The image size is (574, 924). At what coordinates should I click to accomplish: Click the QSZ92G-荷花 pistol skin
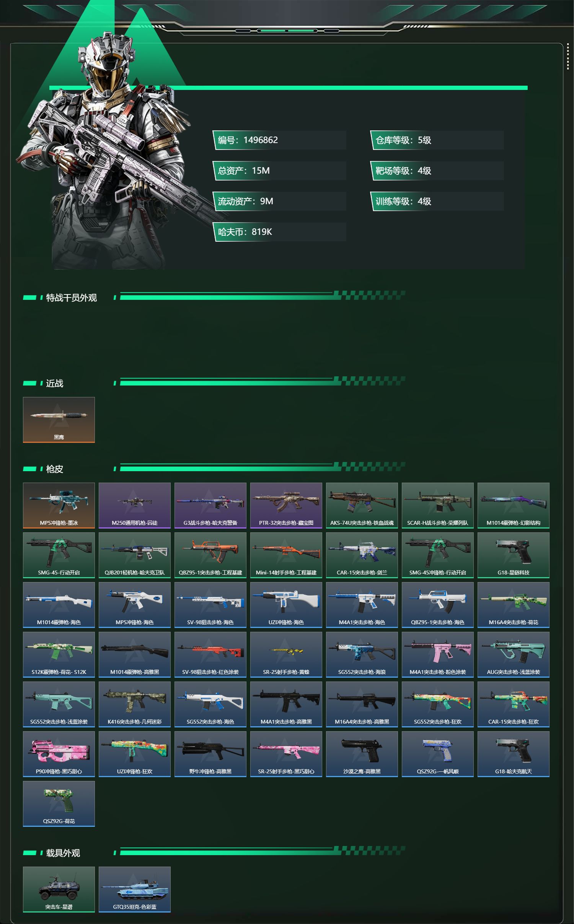pyautogui.click(x=59, y=804)
